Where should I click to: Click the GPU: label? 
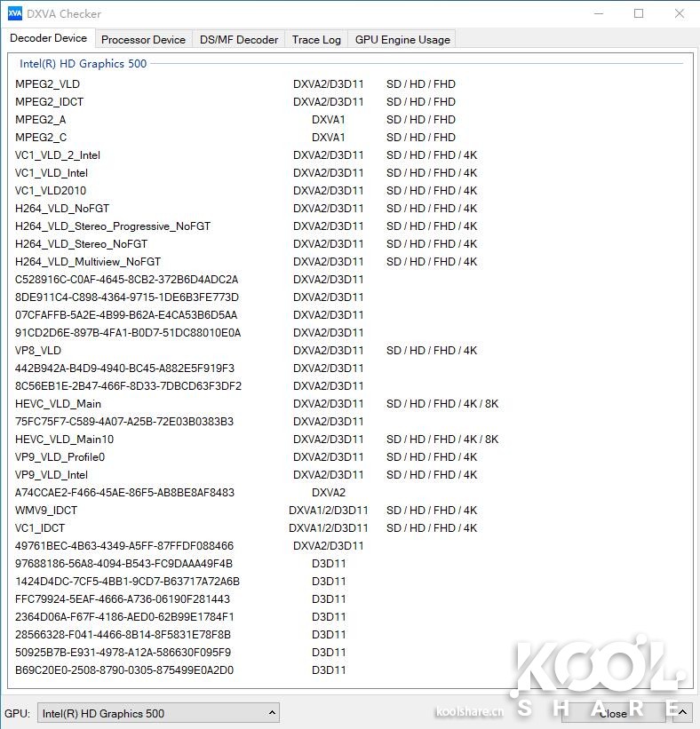[17, 713]
